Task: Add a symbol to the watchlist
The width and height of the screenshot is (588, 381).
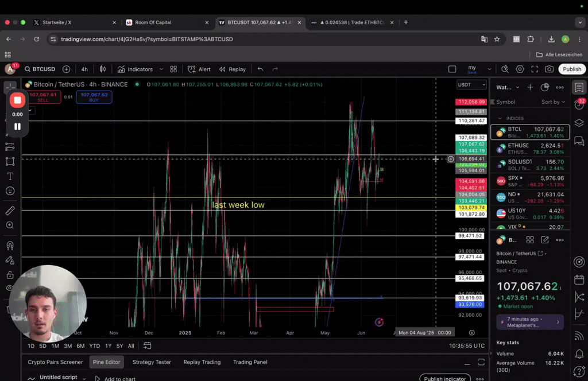Action: (x=530, y=87)
